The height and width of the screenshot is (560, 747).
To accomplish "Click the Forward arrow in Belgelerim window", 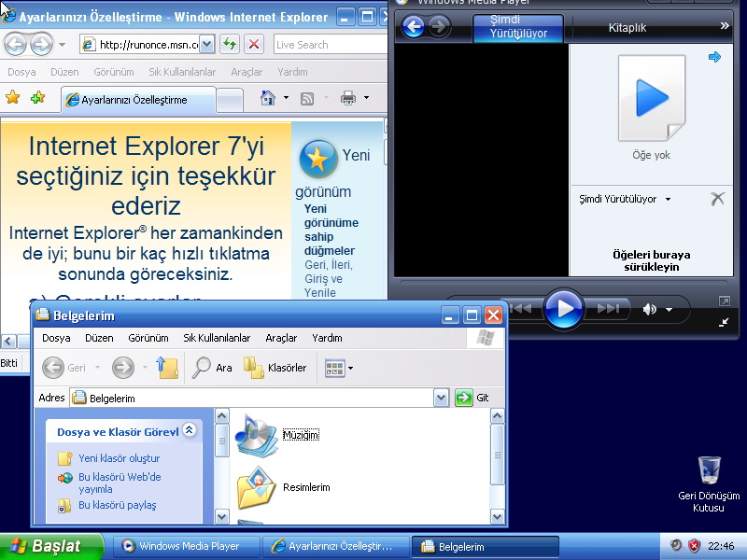I will [x=123, y=368].
